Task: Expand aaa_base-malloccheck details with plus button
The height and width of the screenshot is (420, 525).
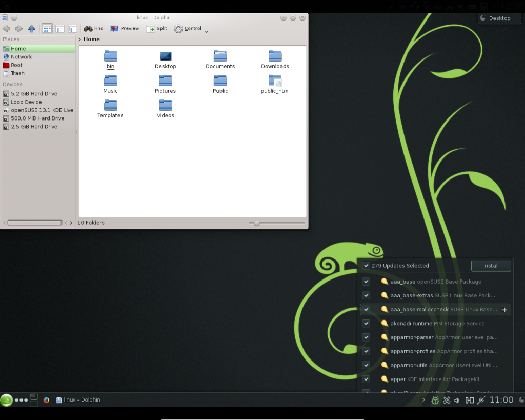Action: [504, 309]
